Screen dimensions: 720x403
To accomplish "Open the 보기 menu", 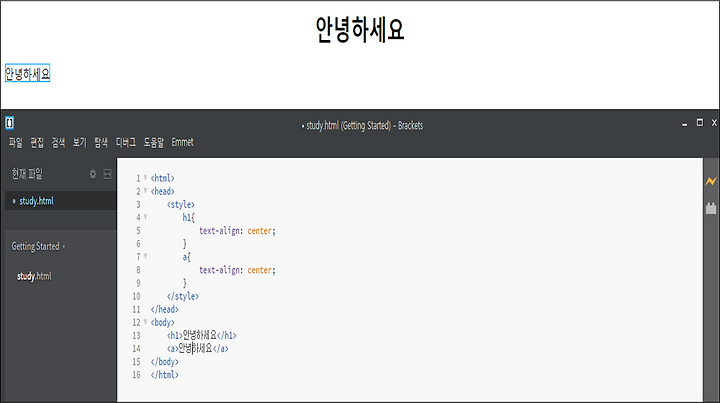I will [x=79, y=143].
